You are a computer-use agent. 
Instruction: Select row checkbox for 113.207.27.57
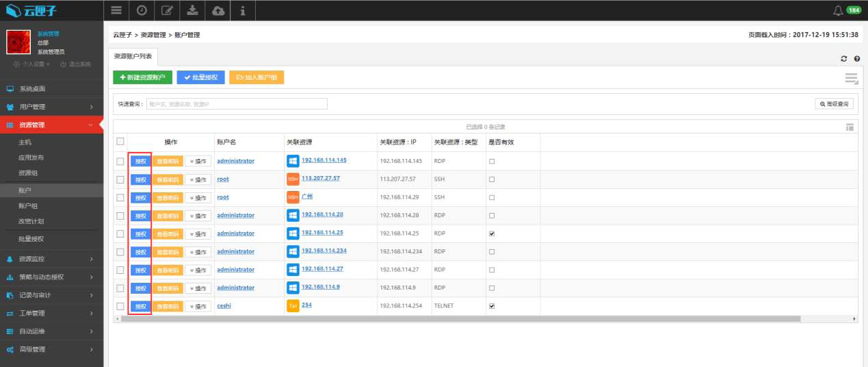pos(120,179)
